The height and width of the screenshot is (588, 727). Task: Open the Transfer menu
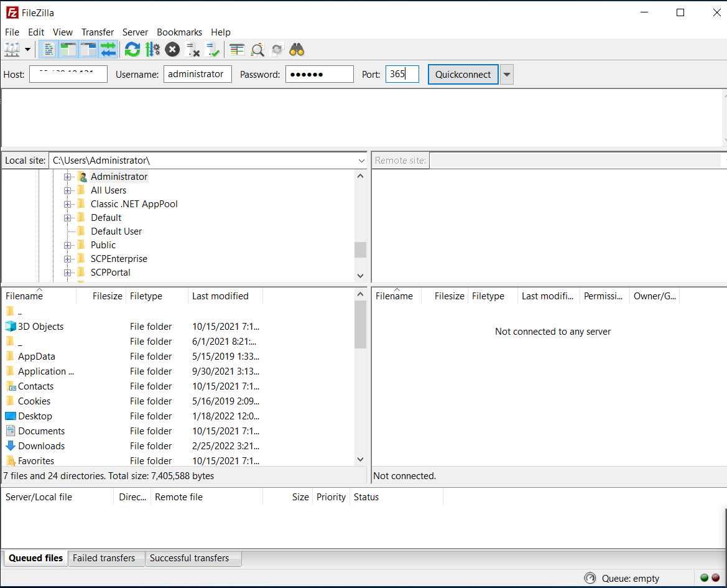(98, 32)
